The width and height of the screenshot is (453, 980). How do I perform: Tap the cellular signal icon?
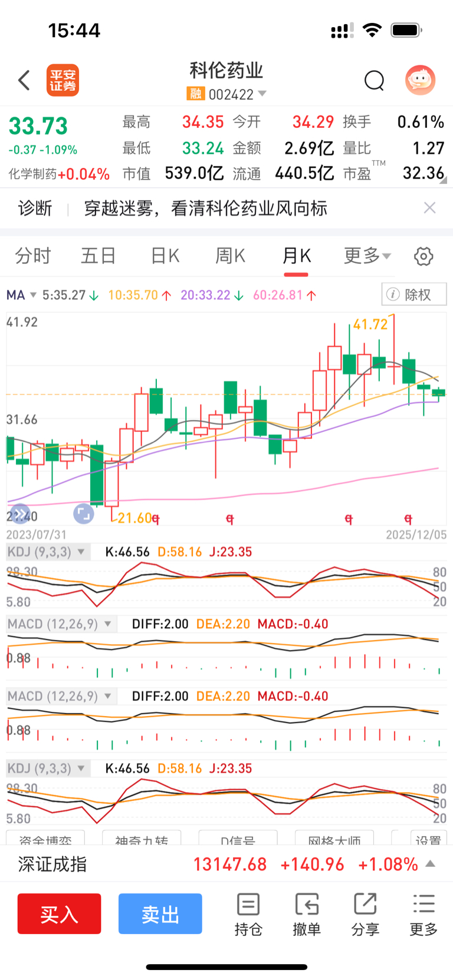(x=342, y=31)
